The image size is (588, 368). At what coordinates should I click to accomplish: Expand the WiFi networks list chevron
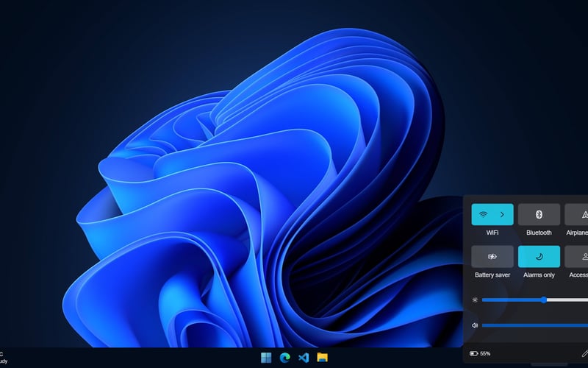point(503,214)
